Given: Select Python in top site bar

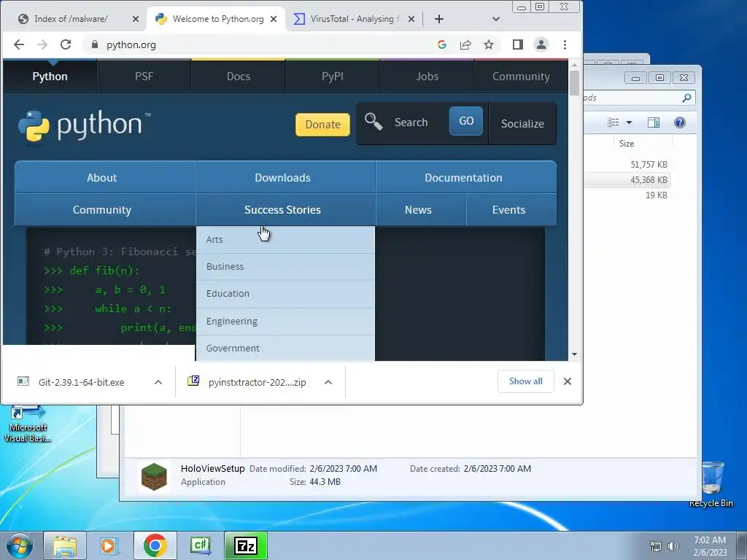Looking at the screenshot, I should click(50, 76).
